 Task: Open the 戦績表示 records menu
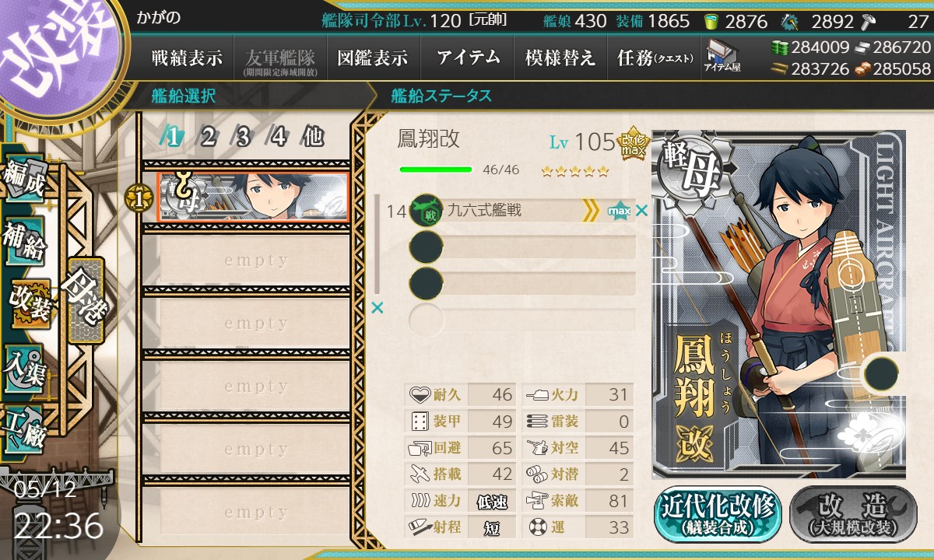click(187, 58)
